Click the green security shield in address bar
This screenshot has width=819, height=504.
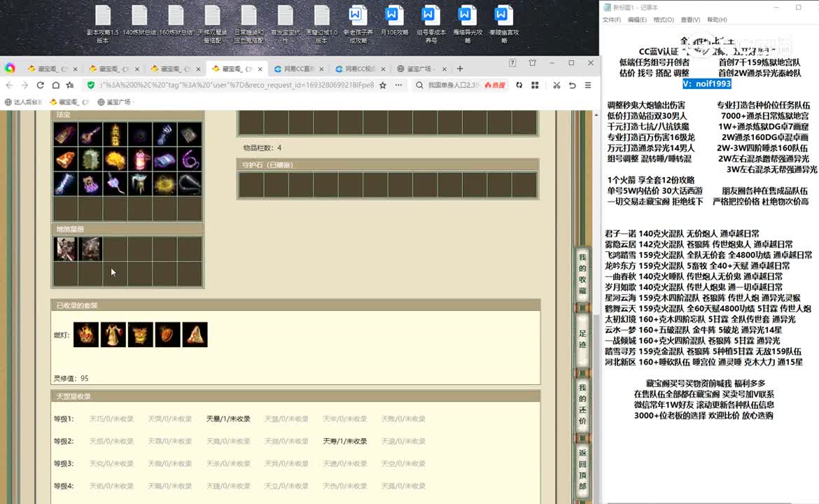[x=91, y=85]
